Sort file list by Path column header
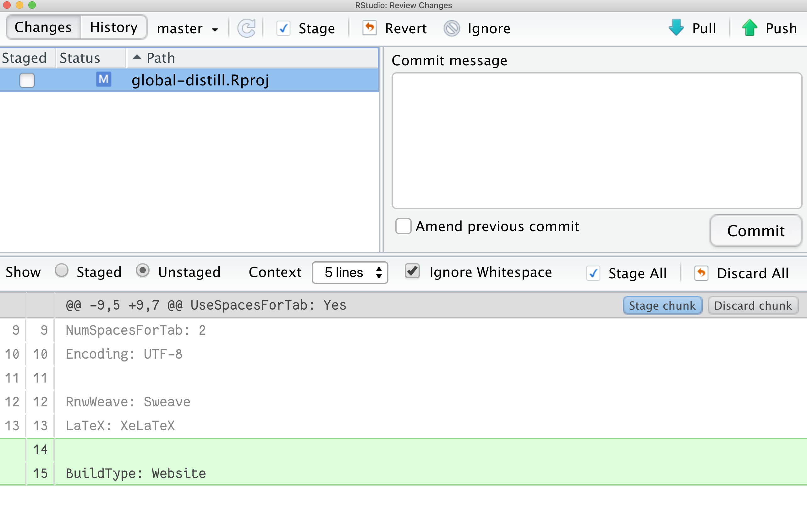The width and height of the screenshot is (807, 532). (x=160, y=58)
